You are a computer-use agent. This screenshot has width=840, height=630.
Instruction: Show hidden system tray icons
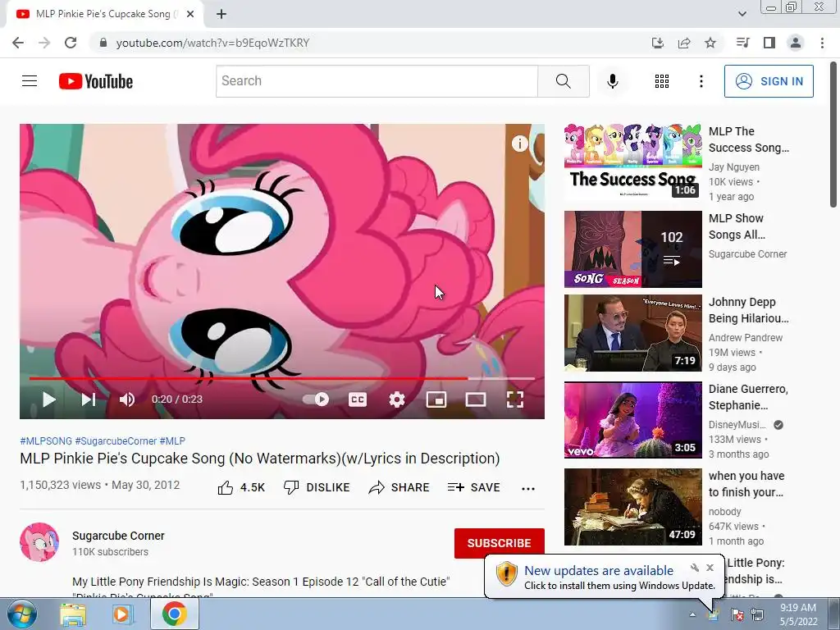(692, 614)
